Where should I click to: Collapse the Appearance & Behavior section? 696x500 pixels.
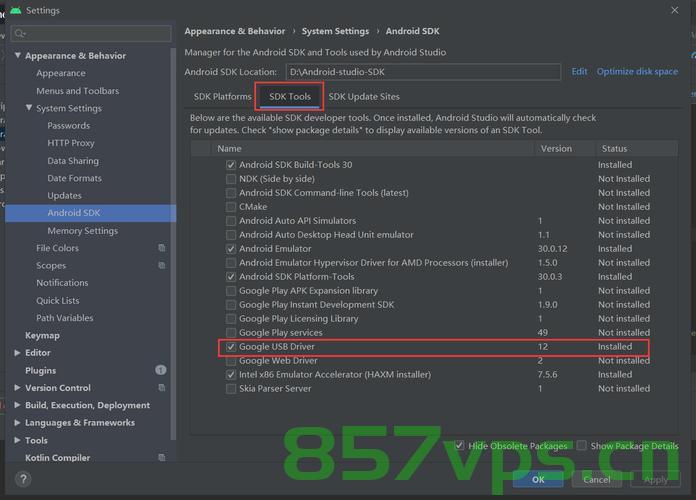[x=18, y=56]
